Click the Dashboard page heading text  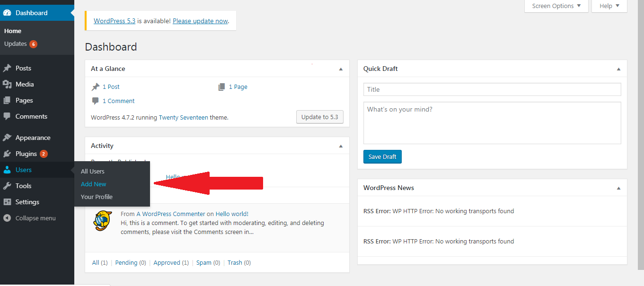pos(111,47)
